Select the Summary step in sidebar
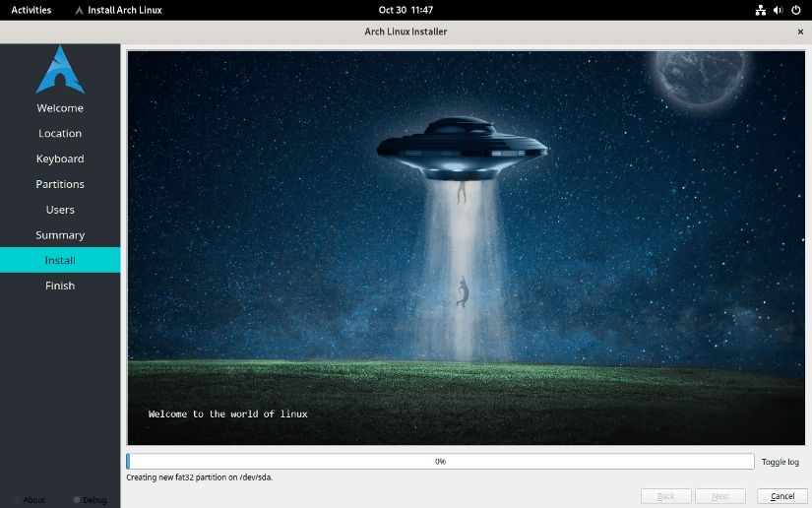This screenshot has height=508, width=812. coord(60,235)
